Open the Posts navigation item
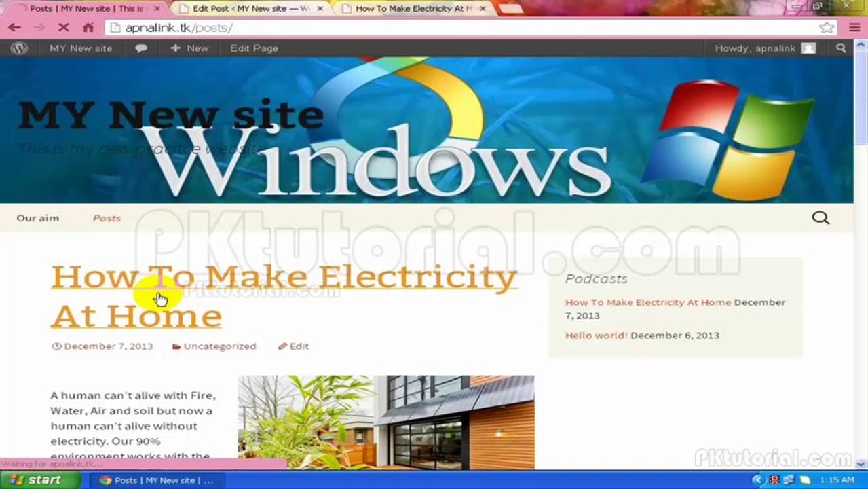The width and height of the screenshot is (868, 489). pos(107,218)
